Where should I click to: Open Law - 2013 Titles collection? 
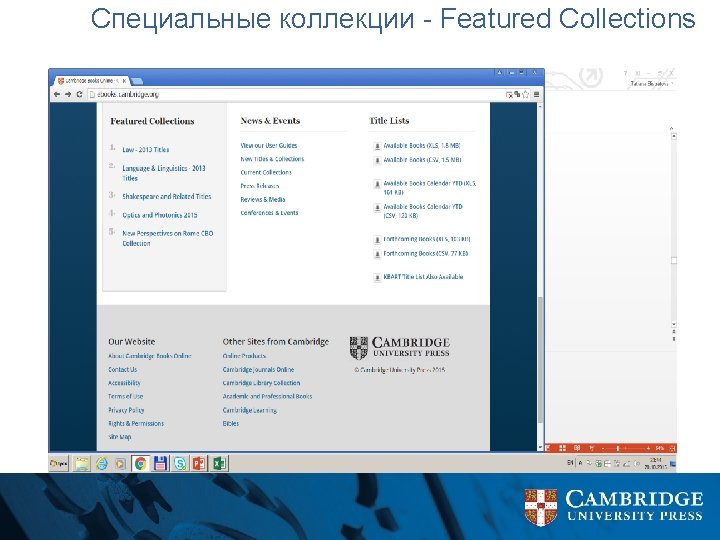click(146, 150)
